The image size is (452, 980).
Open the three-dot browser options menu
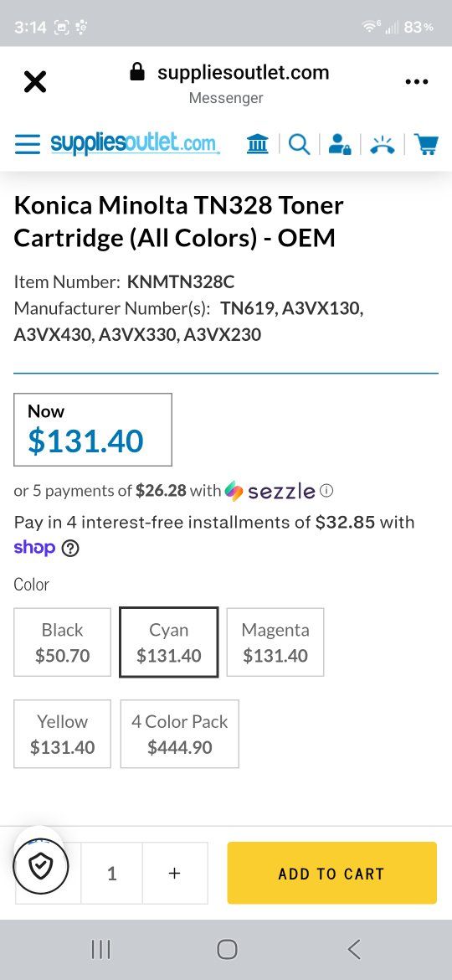point(416,81)
